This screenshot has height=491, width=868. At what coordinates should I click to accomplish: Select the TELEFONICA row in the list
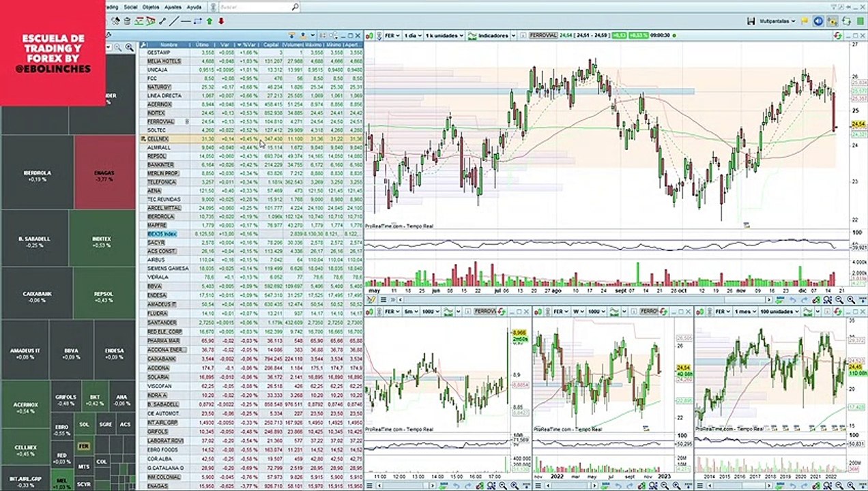[252, 182]
